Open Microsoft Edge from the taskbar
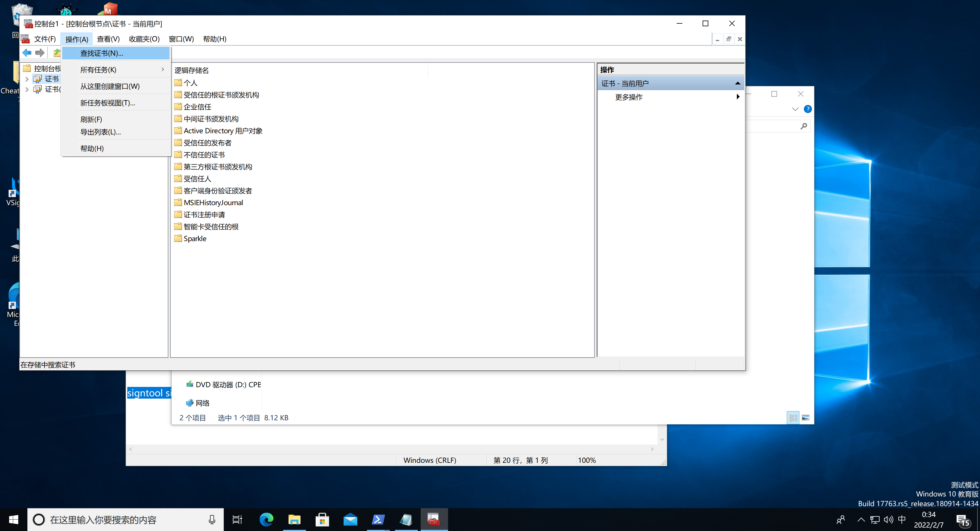980x531 pixels. pos(266,520)
